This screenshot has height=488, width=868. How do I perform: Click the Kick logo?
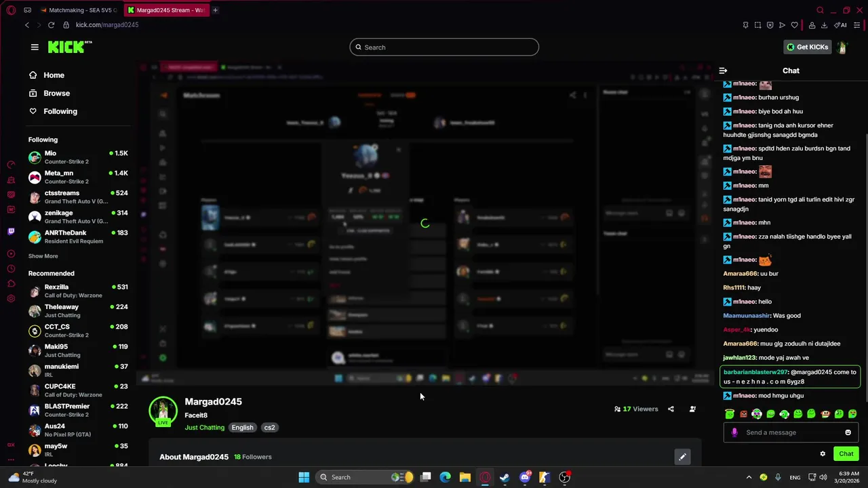(69, 47)
